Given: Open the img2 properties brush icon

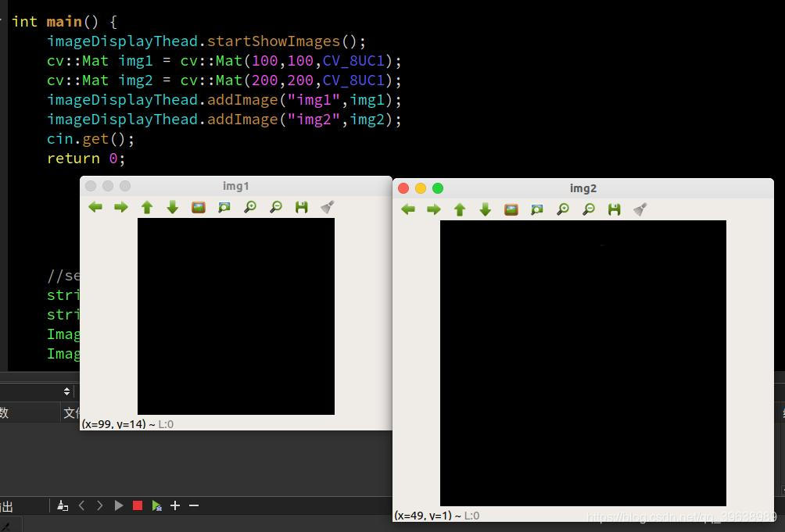Looking at the screenshot, I should coord(640,209).
